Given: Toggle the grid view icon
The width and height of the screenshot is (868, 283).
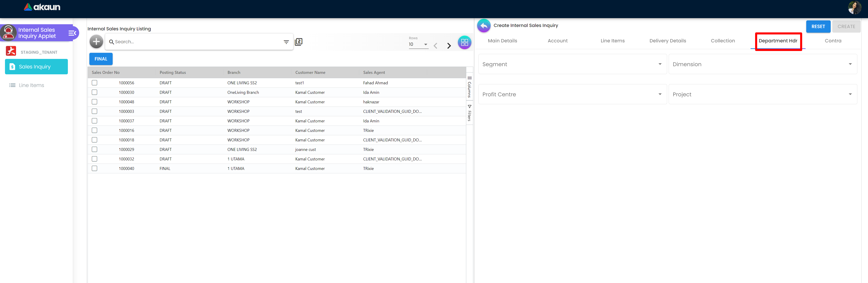Looking at the screenshot, I should coord(464,43).
